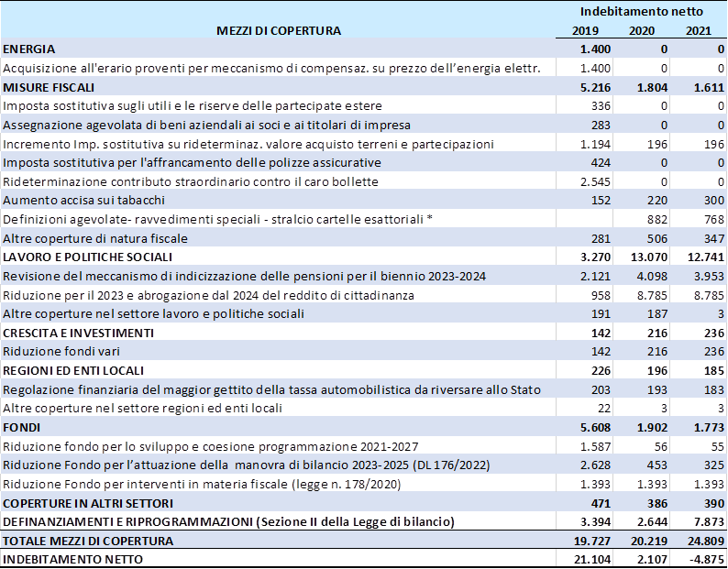This screenshot has height=569, width=728.
Task: Click the CRESCITA E INVESTIMENTI section label
Action: point(77,332)
